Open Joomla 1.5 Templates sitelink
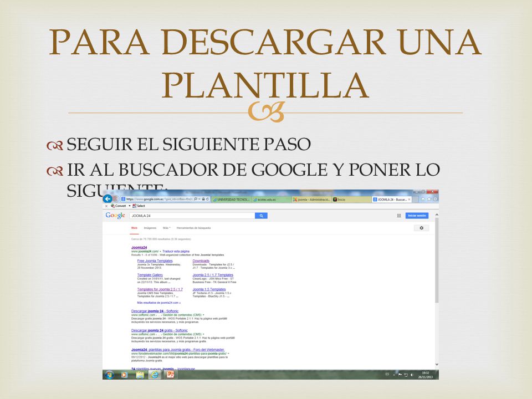 click(x=209, y=289)
